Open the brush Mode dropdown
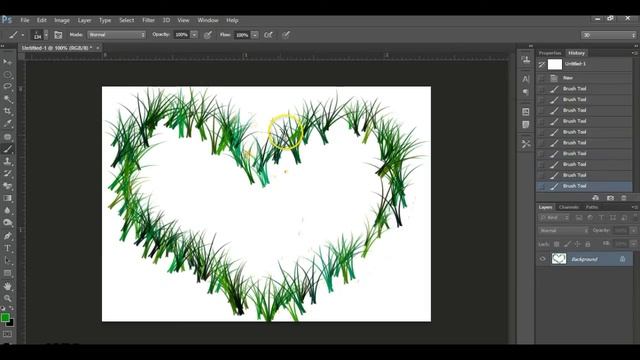 116,35
